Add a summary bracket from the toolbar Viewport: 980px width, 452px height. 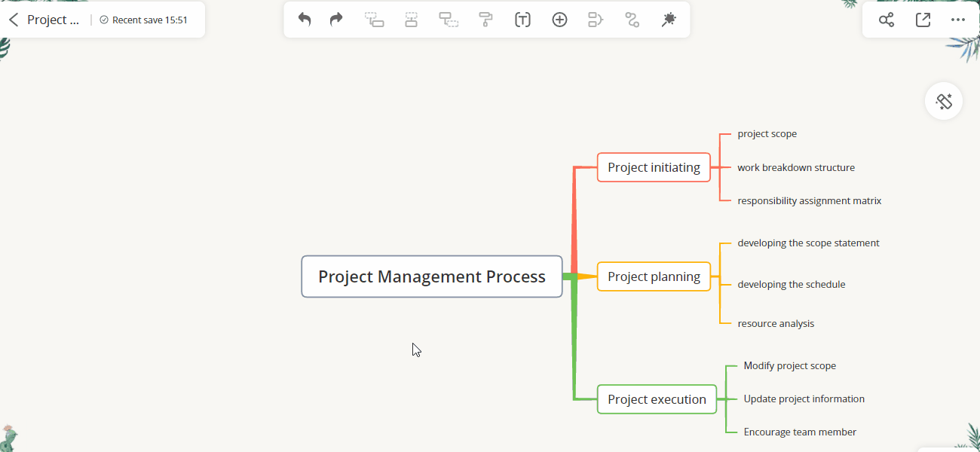click(x=596, y=20)
